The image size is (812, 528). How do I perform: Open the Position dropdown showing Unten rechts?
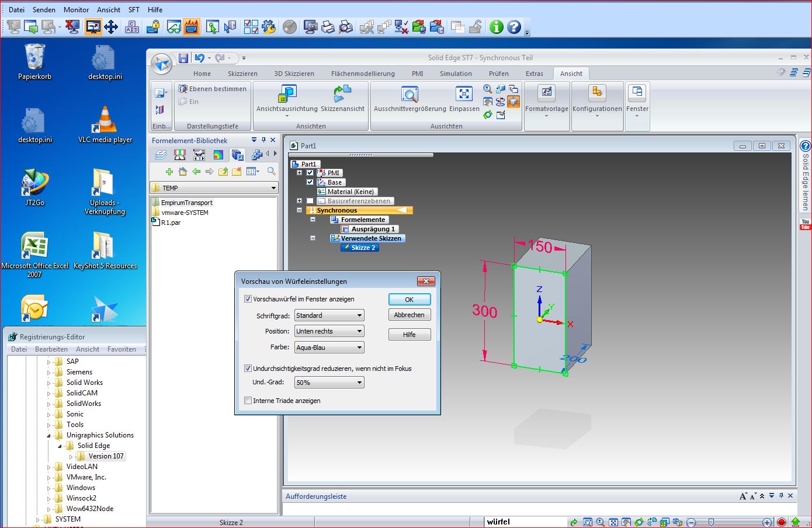coord(329,331)
